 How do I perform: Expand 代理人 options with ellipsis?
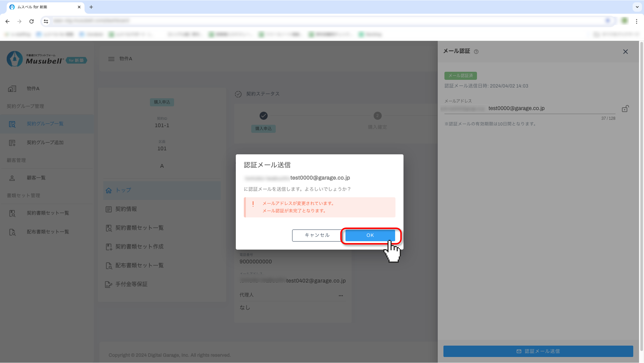pyautogui.click(x=340, y=295)
